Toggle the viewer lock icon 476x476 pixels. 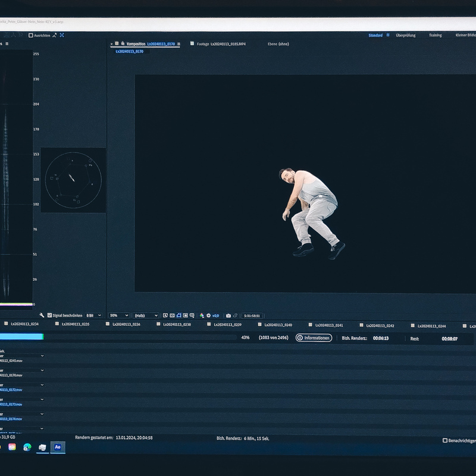tap(123, 43)
